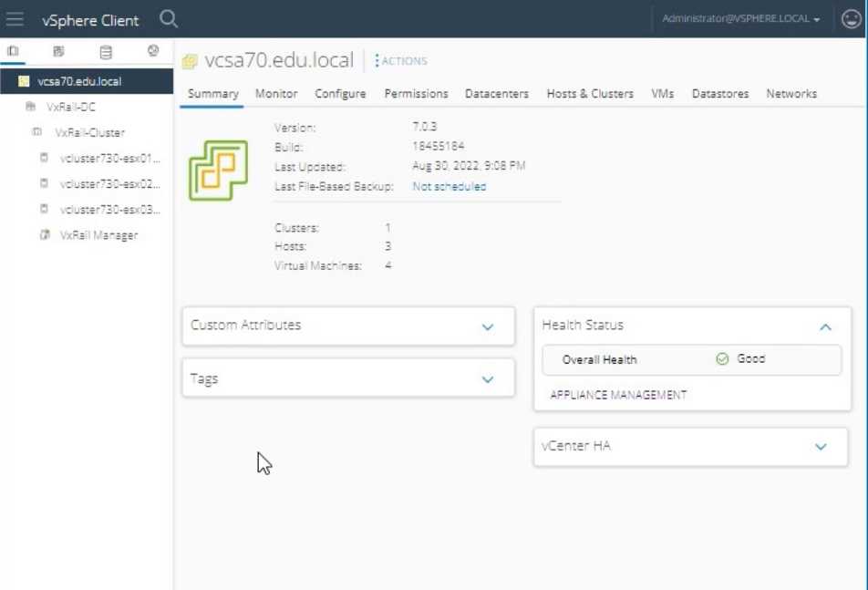
Task: Expand the Custom Attributes section
Action: coord(487,326)
